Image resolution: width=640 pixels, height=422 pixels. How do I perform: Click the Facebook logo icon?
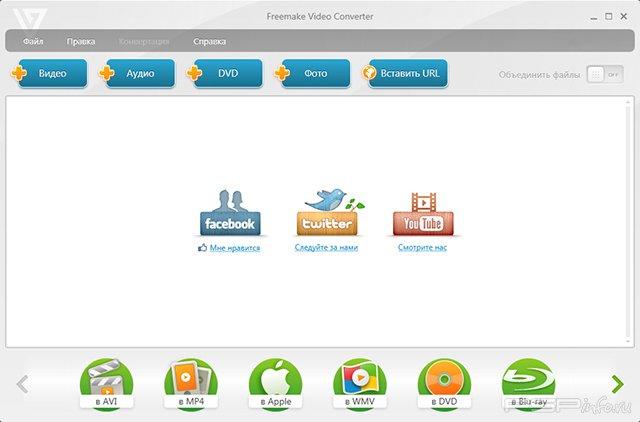229,211
